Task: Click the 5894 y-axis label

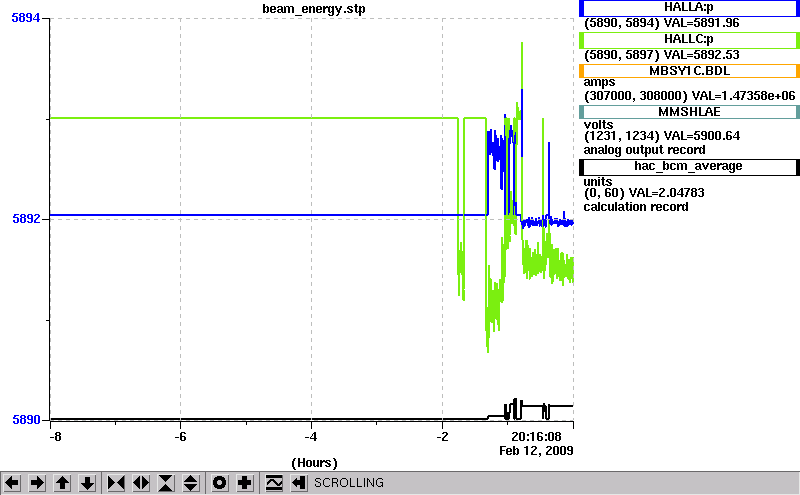Action: click(26, 18)
